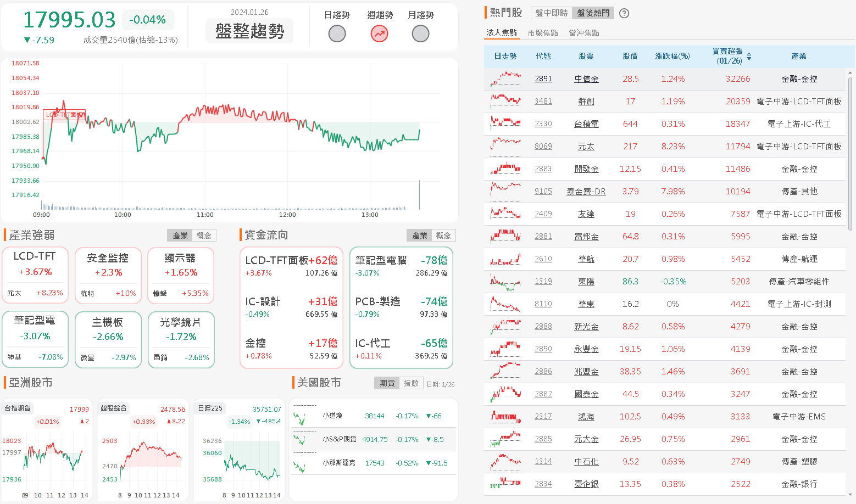Open the 台積電 stock link

(x=586, y=124)
